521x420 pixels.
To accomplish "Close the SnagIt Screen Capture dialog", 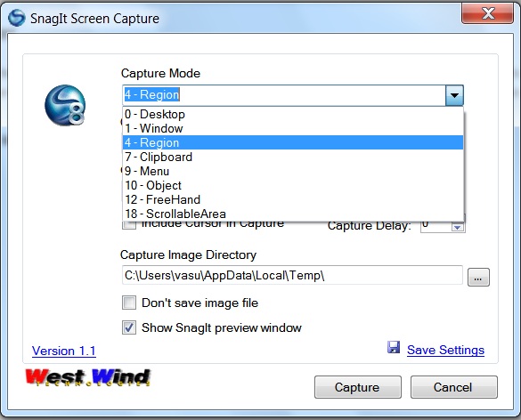I will 488,13.
